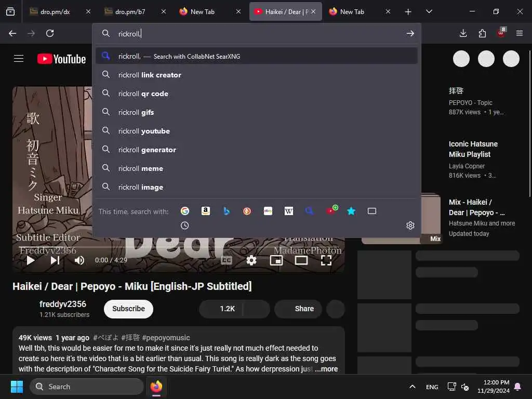Open the video player settings gear
This screenshot has width=532, height=399.
pyautogui.click(x=251, y=260)
